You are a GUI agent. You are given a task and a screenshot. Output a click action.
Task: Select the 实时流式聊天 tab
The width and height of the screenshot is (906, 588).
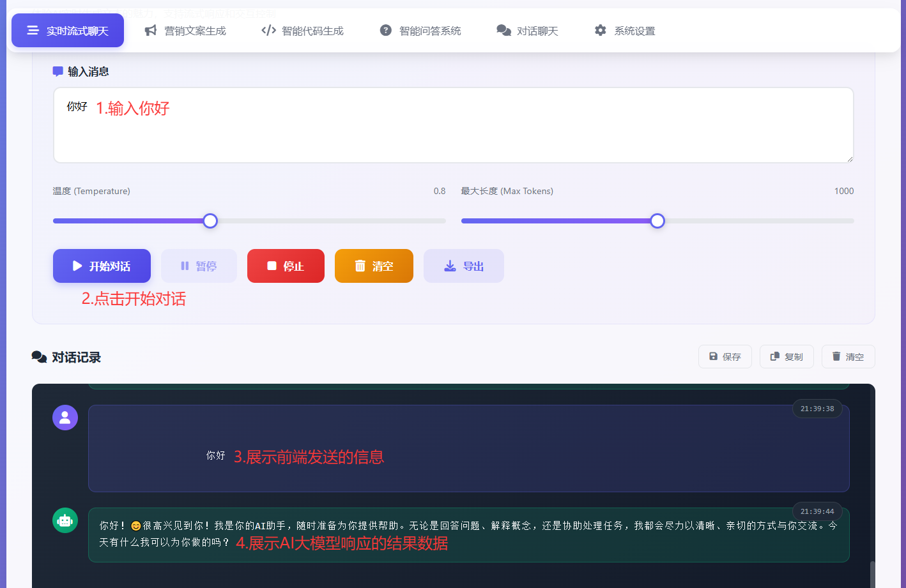pyautogui.click(x=68, y=31)
